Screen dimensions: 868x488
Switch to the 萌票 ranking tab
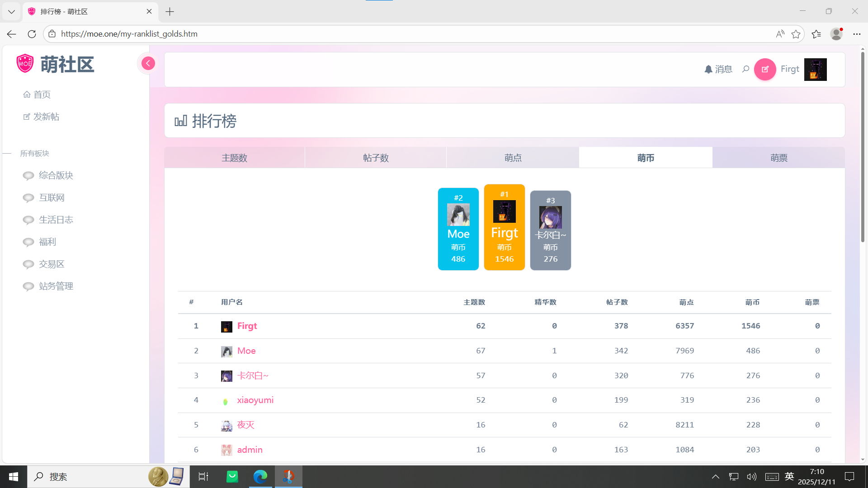[778, 158]
